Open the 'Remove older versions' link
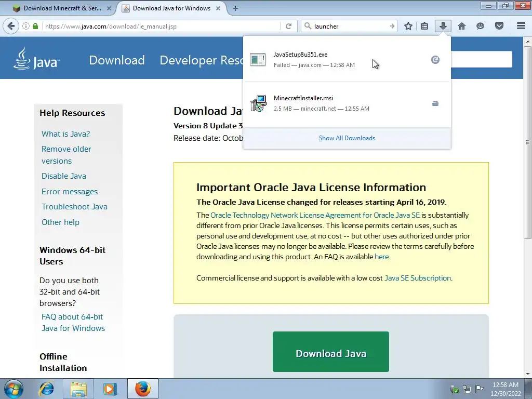The image size is (532, 399). pyautogui.click(x=66, y=155)
